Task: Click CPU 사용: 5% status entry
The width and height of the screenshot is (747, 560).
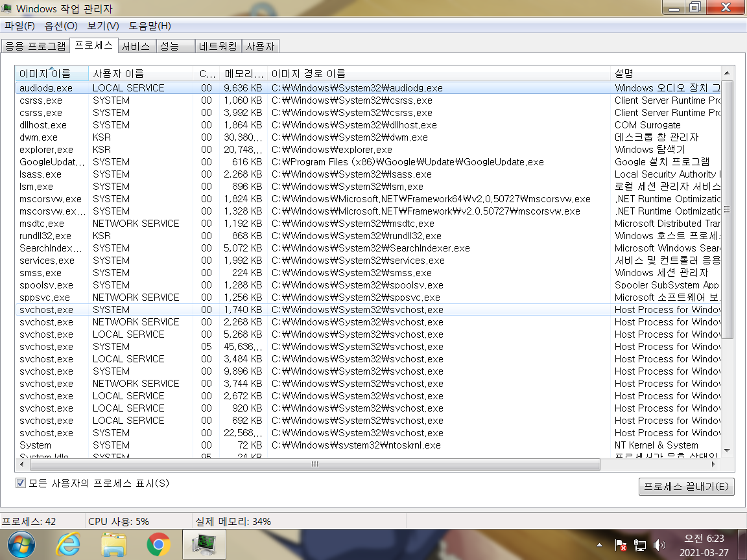Action: tap(119, 521)
